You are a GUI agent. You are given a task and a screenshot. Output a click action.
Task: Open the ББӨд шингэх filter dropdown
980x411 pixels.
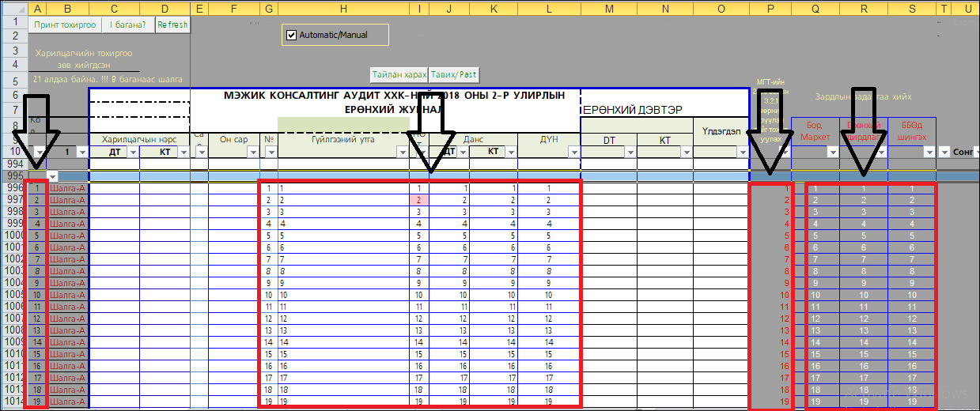[929, 152]
